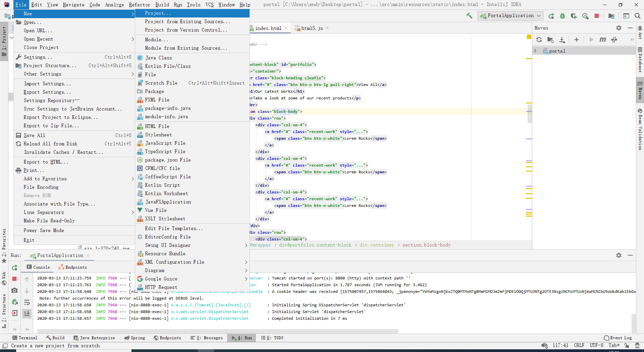Click the console vertical scrollbar
The width and height of the screenshot is (644, 352).
coord(634,323)
